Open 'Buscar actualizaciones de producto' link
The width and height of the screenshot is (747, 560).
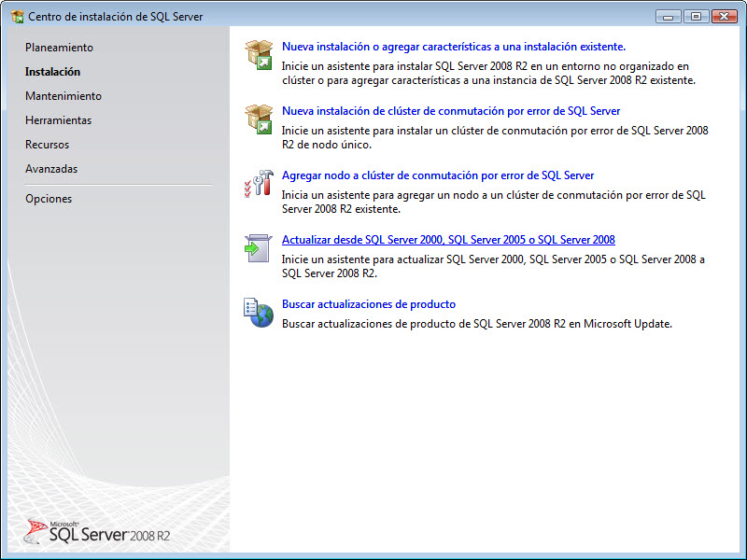(x=369, y=304)
